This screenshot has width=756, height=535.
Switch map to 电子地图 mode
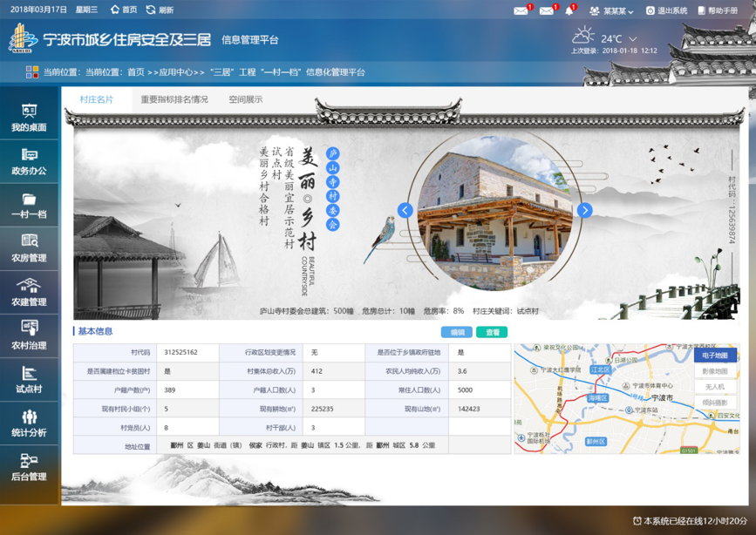tap(715, 356)
